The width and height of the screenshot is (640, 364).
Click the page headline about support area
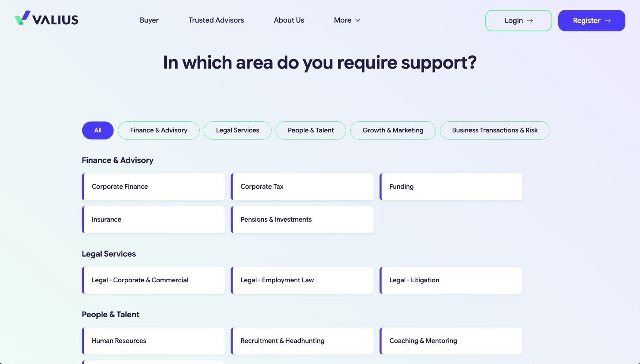320,63
